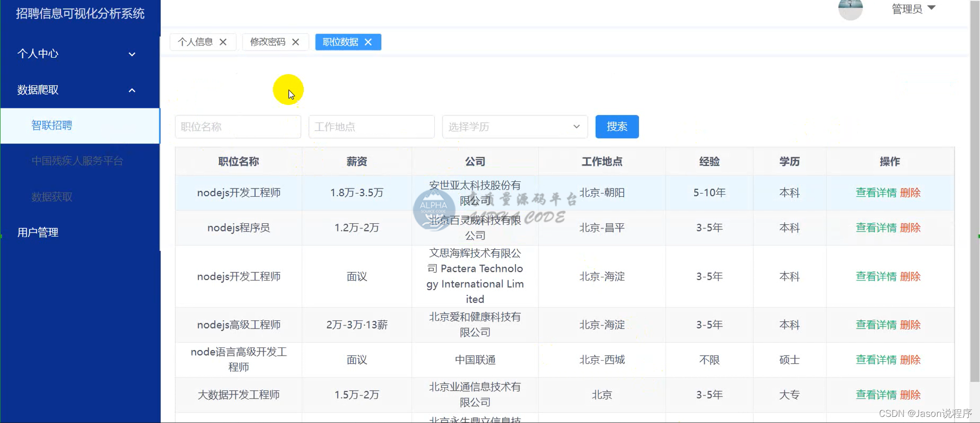Screen dimensions: 980x423
Task: Click the 工作地点 column header
Action: click(602, 161)
